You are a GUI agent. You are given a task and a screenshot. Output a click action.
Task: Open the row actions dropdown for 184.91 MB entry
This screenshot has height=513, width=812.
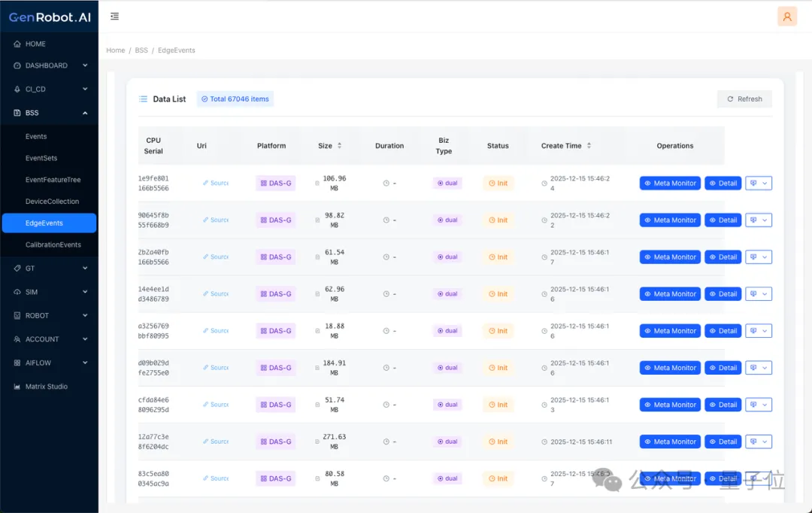(x=758, y=368)
